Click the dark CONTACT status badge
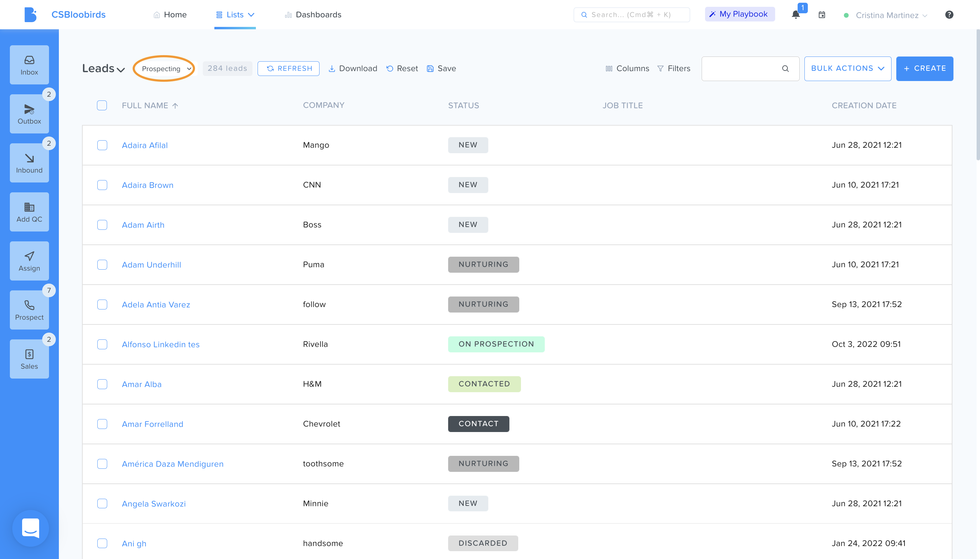The width and height of the screenshot is (980, 559). tap(478, 424)
